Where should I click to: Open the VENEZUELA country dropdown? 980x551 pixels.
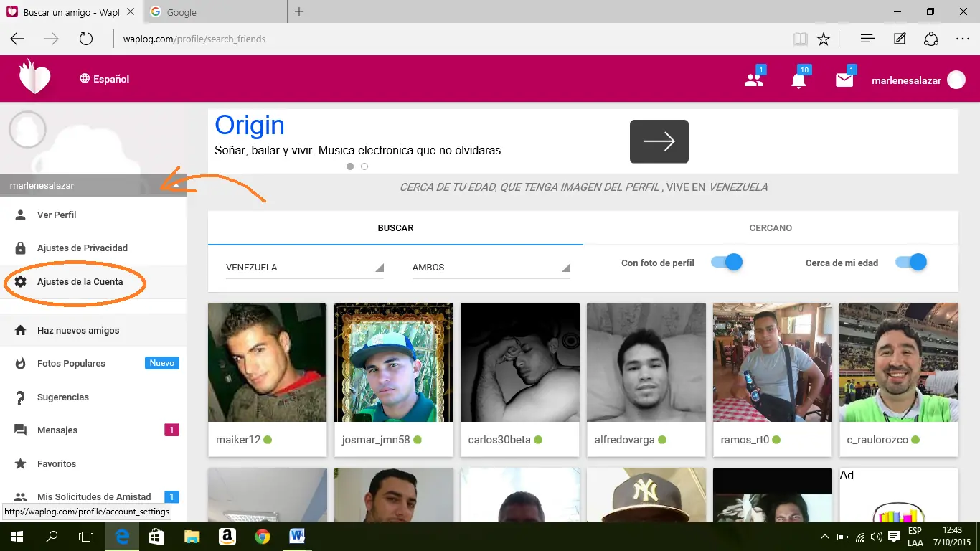[305, 267]
